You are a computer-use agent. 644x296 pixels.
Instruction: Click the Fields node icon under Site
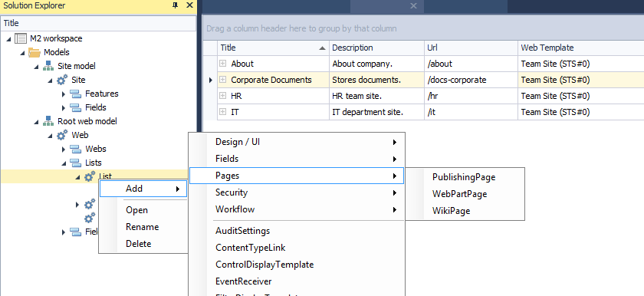coord(76,107)
